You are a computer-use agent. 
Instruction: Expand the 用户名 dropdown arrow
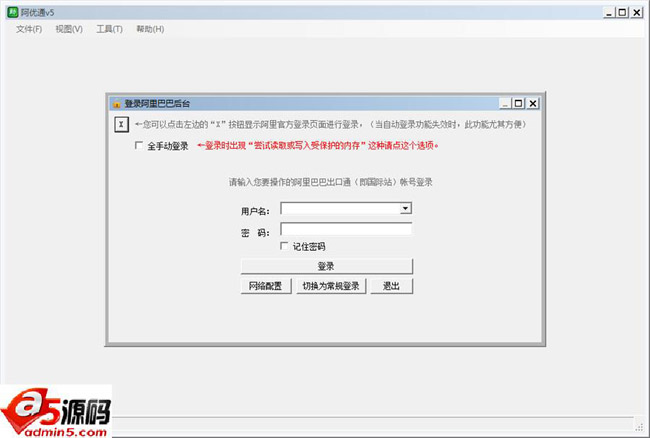405,208
